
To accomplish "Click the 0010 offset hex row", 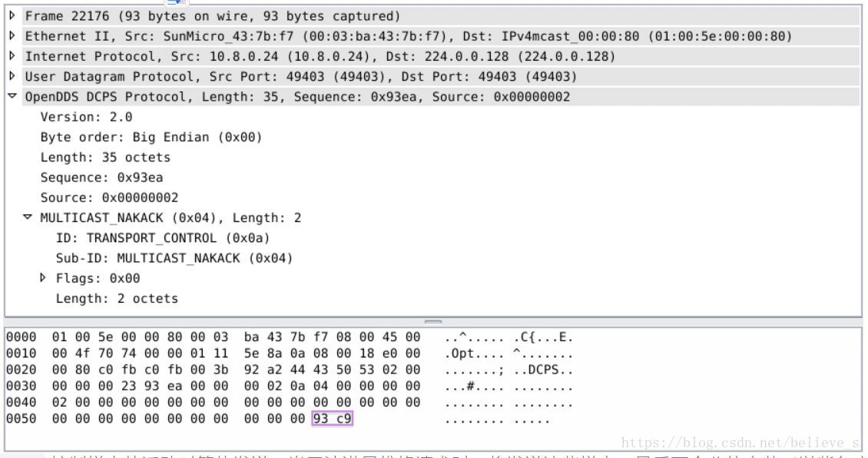I will [x=290, y=353].
